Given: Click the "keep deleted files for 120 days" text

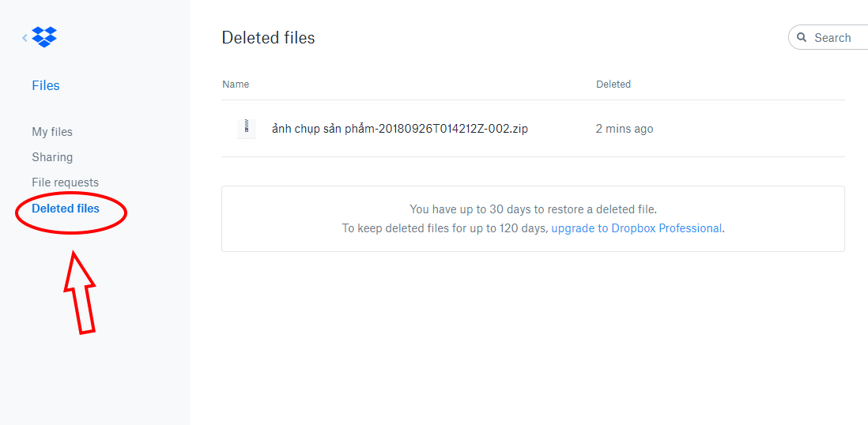Looking at the screenshot, I should pos(444,228).
